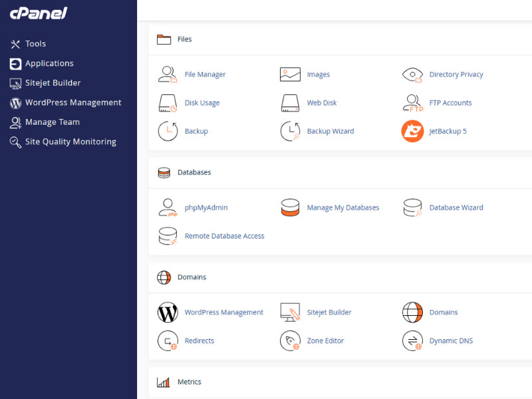This screenshot has width=532, height=399.
Task: Open the JetBackup 5 link
Action: [x=448, y=131]
